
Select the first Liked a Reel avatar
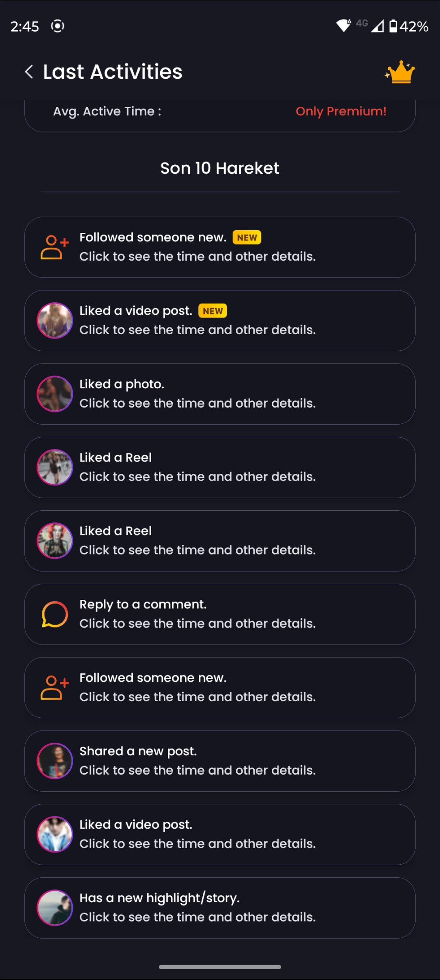click(55, 467)
